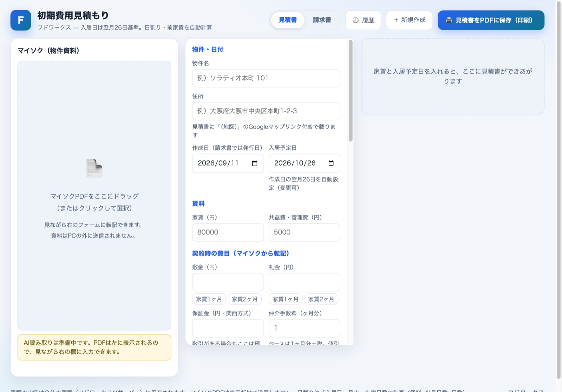Set 礼金 to 家賃1ヶ月
Viewport: 562px width, 392px height.
(286, 299)
